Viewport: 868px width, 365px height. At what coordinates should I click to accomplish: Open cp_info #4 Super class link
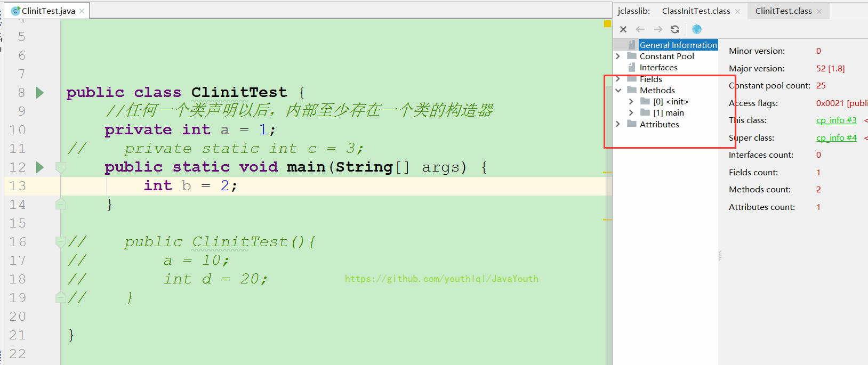pyautogui.click(x=836, y=137)
